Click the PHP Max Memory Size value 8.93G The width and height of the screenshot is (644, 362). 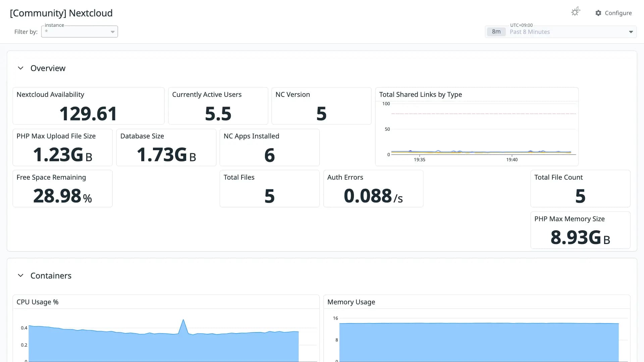580,238
